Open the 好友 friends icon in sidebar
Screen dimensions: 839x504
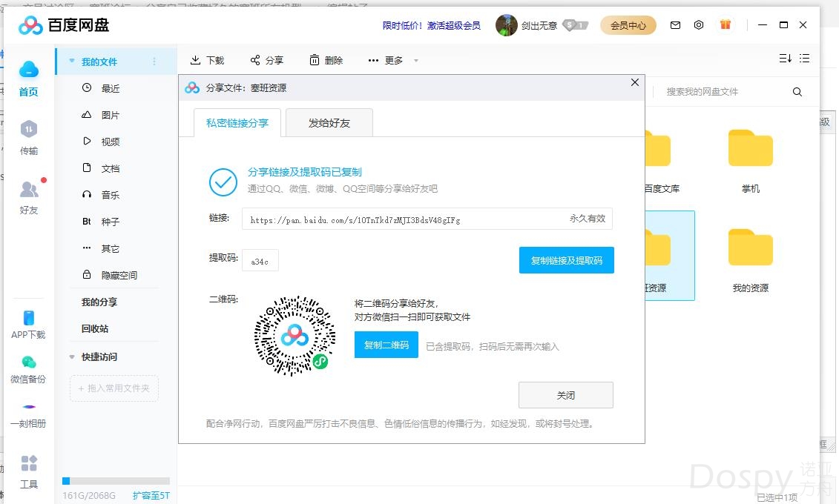[29, 189]
